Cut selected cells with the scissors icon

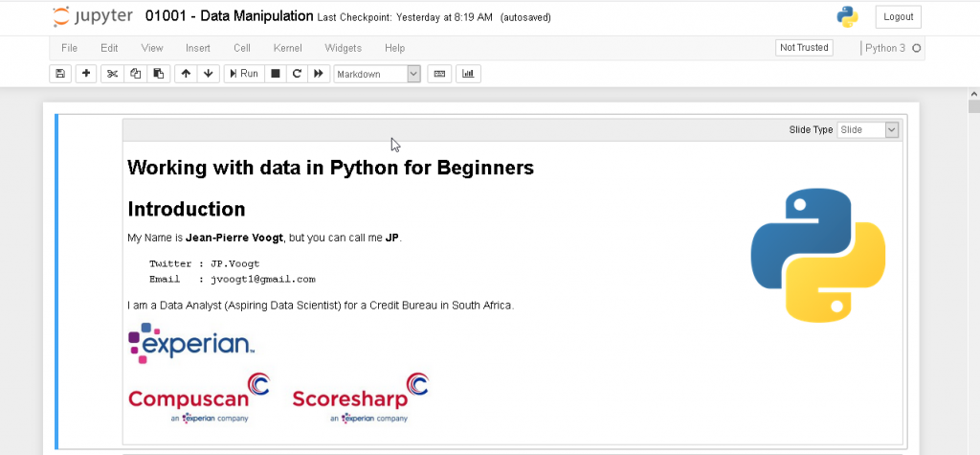coord(112,74)
